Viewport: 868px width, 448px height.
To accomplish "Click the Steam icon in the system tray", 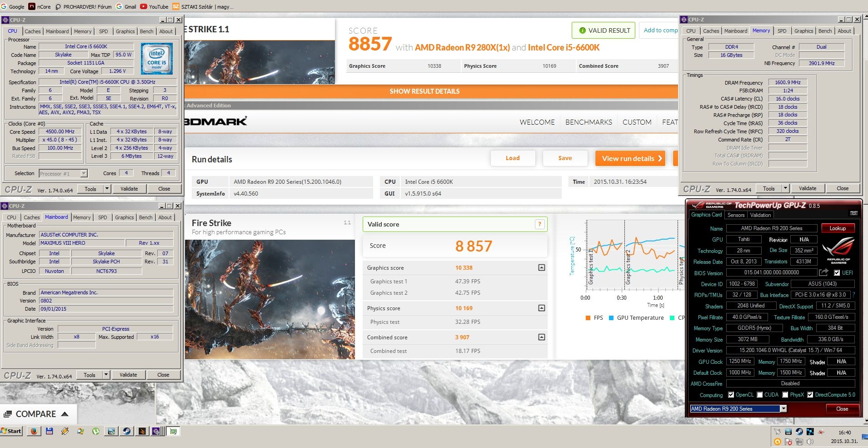I will [x=799, y=432].
